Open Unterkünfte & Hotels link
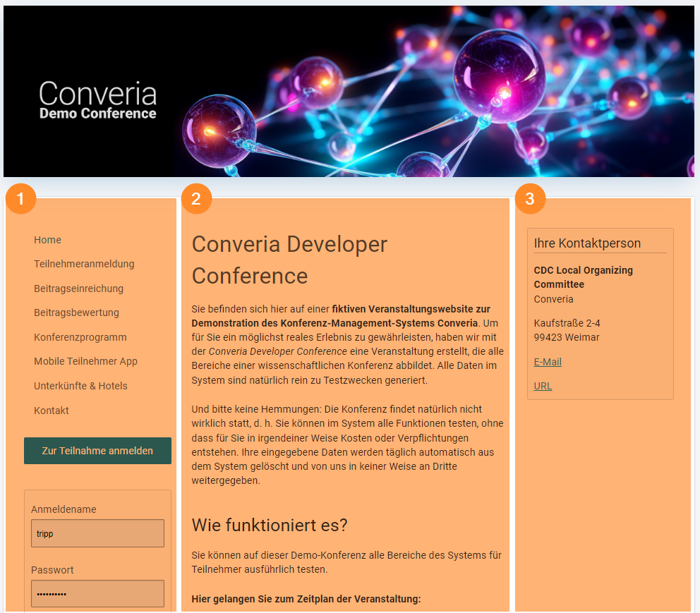 [81, 385]
